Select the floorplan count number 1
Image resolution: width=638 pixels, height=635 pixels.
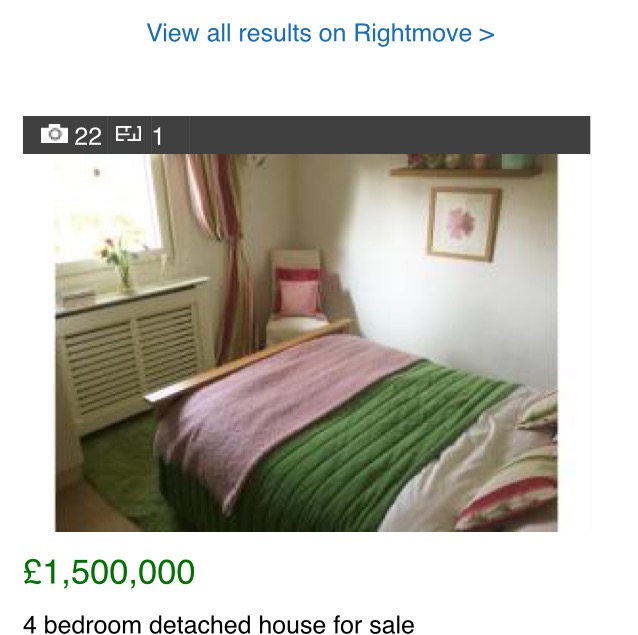point(157,136)
